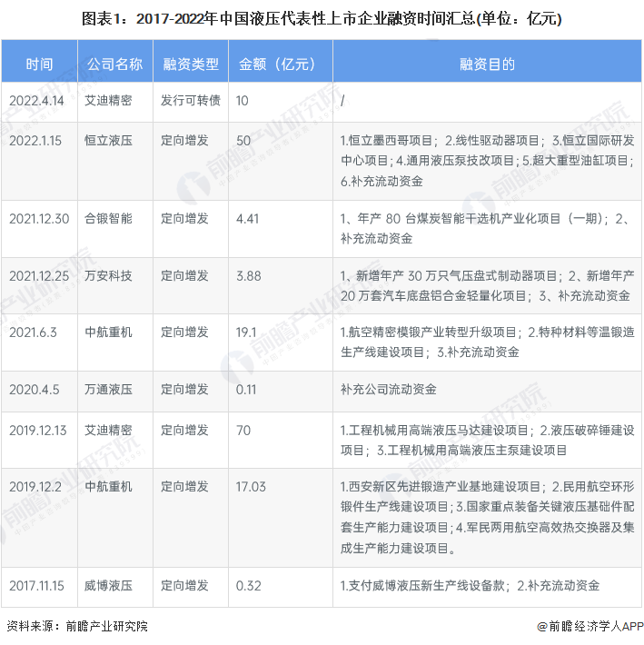Image resolution: width=644 pixels, height=645 pixels.
Task: Select the date cell 2019.12.2
Action: click(x=35, y=487)
